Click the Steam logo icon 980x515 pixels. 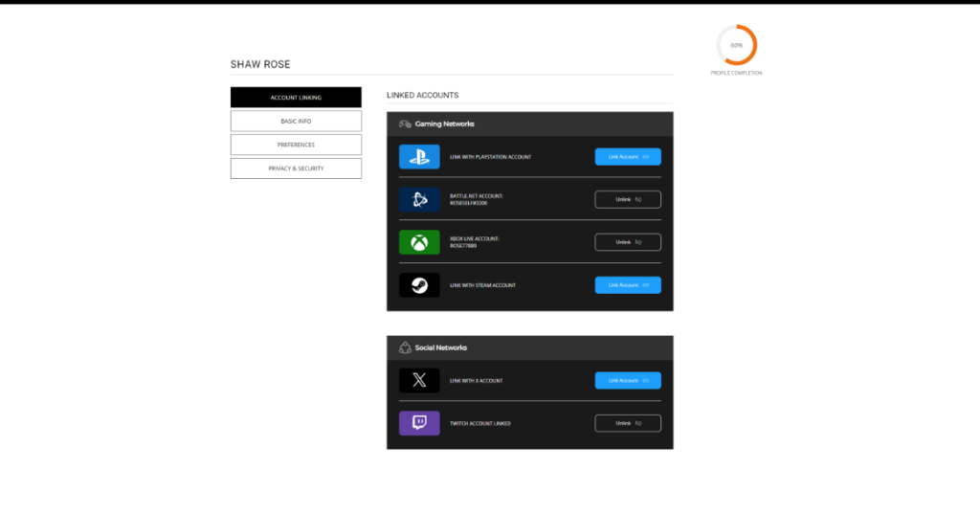point(419,285)
